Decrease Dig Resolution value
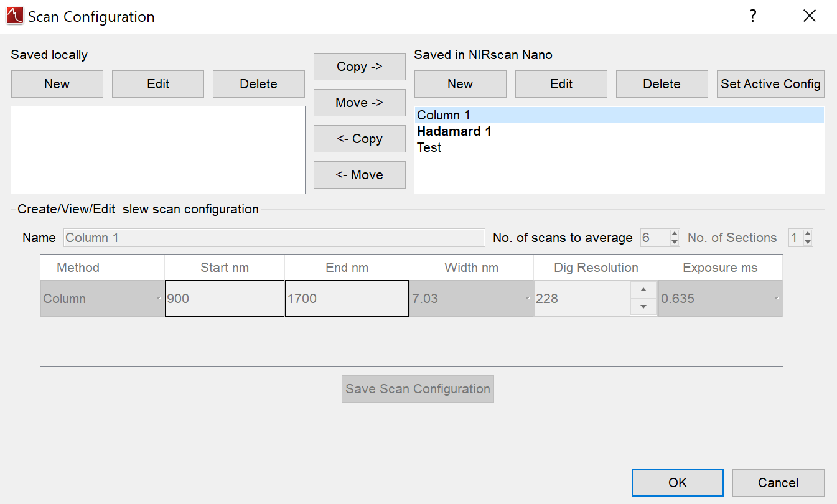Screen dimensions: 837x504 pyautogui.click(x=643, y=306)
